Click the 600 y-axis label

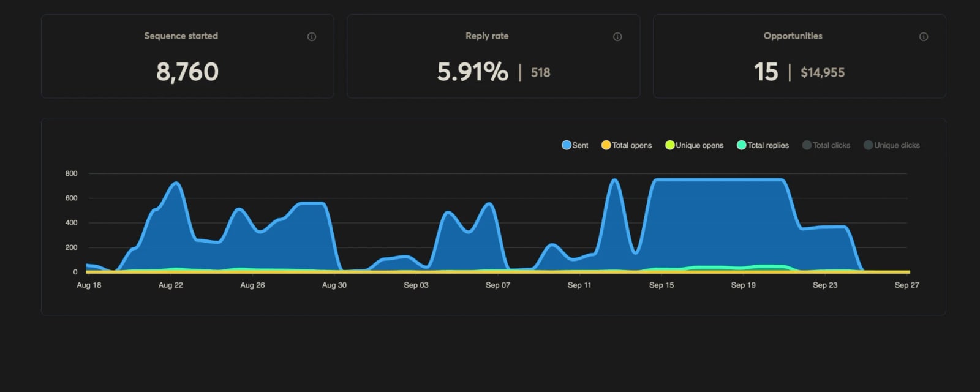tap(72, 198)
